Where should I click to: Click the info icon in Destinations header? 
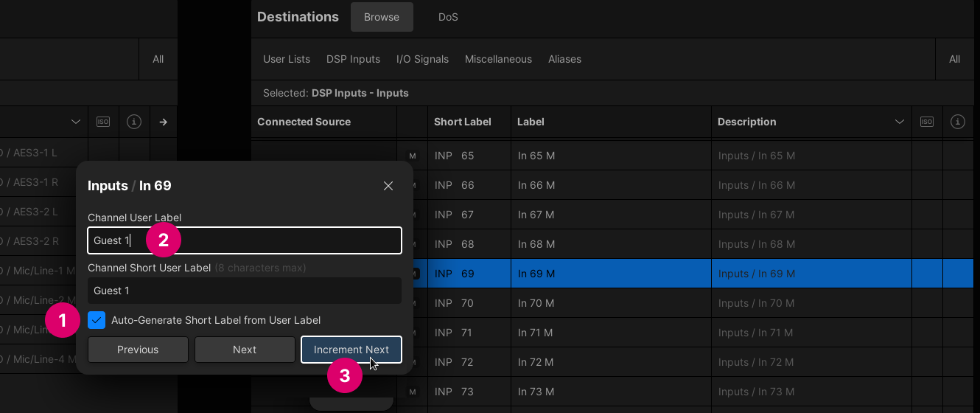pyautogui.click(x=958, y=122)
